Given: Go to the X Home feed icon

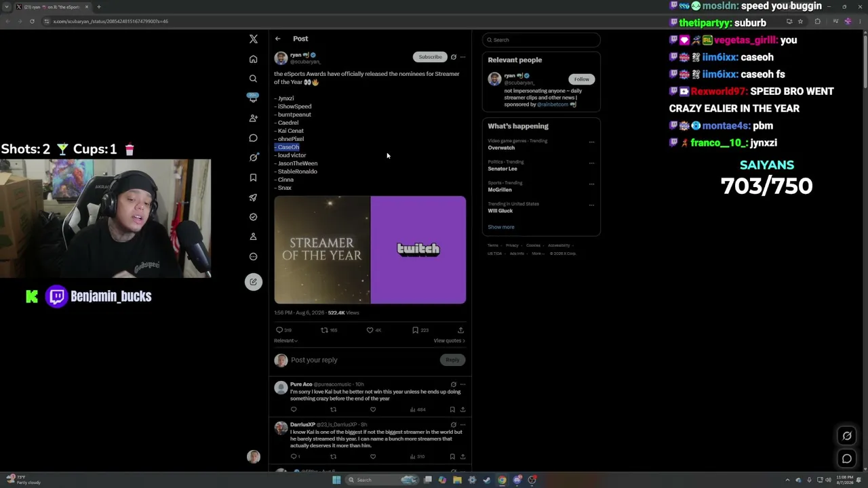Looking at the screenshot, I should [253, 59].
